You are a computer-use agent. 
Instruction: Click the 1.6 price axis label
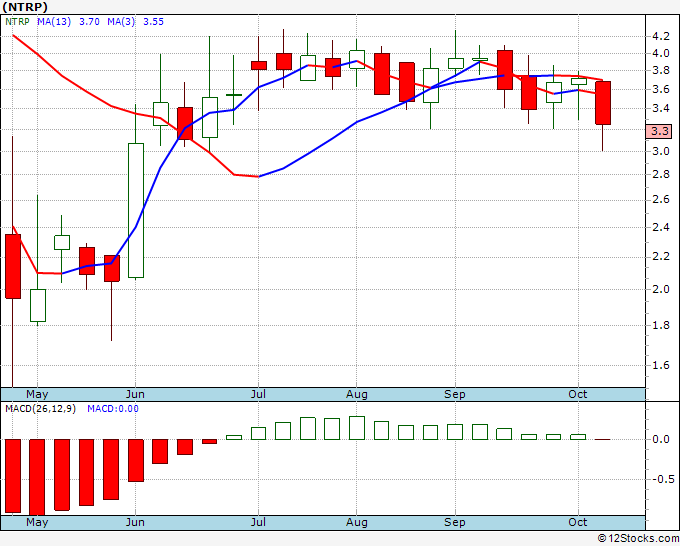pos(660,366)
